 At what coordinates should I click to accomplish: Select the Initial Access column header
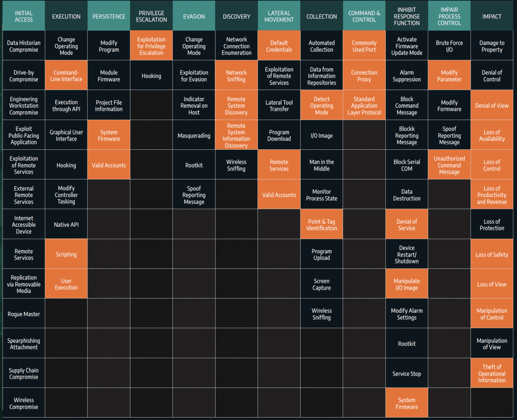(24, 16)
